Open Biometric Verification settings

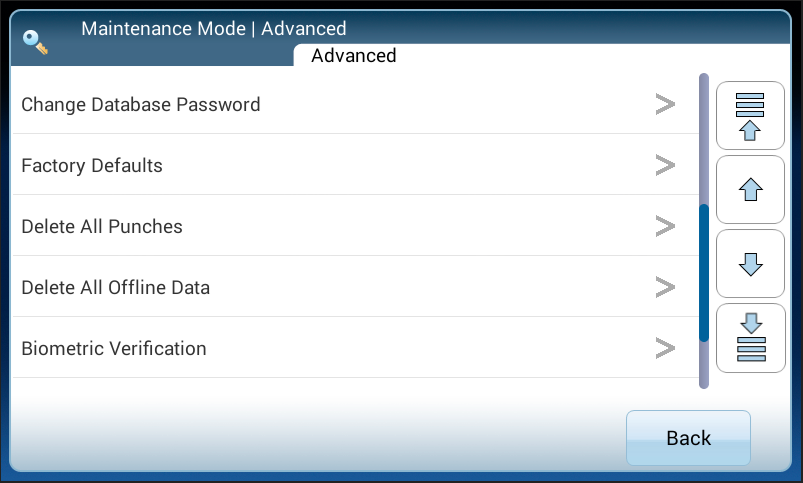[114, 348]
